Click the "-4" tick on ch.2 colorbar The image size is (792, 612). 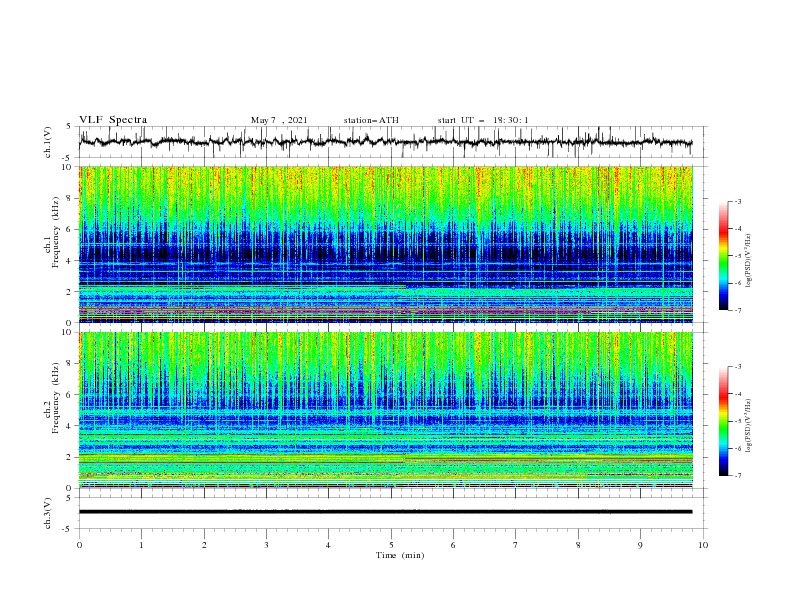coord(737,394)
